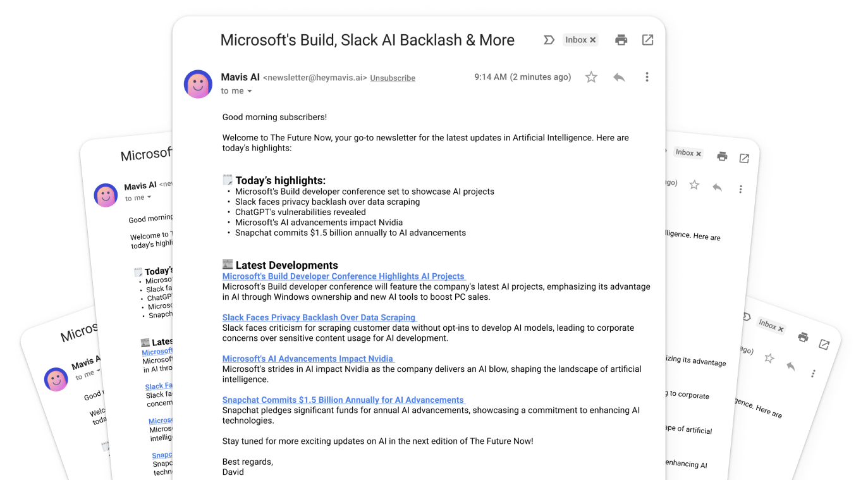868x480 pixels.
Task: Click Inbox label on right background email
Action: tap(684, 152)
